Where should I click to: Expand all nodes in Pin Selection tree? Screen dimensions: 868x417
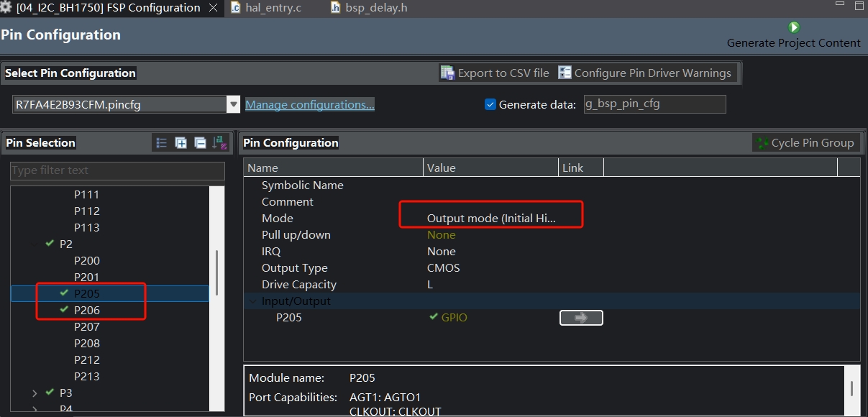click(181, 143)
